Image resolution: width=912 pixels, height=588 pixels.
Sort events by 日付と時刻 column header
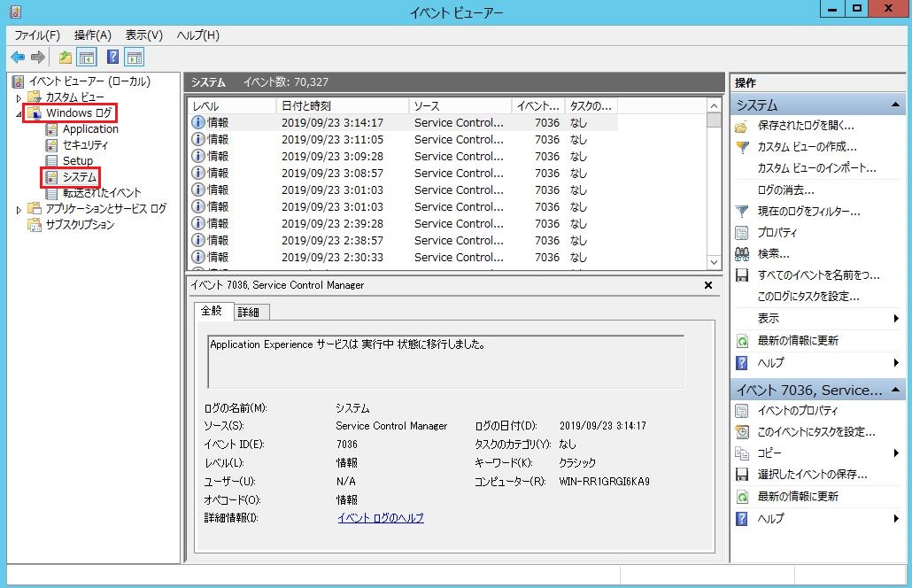(x=343, y=106)
